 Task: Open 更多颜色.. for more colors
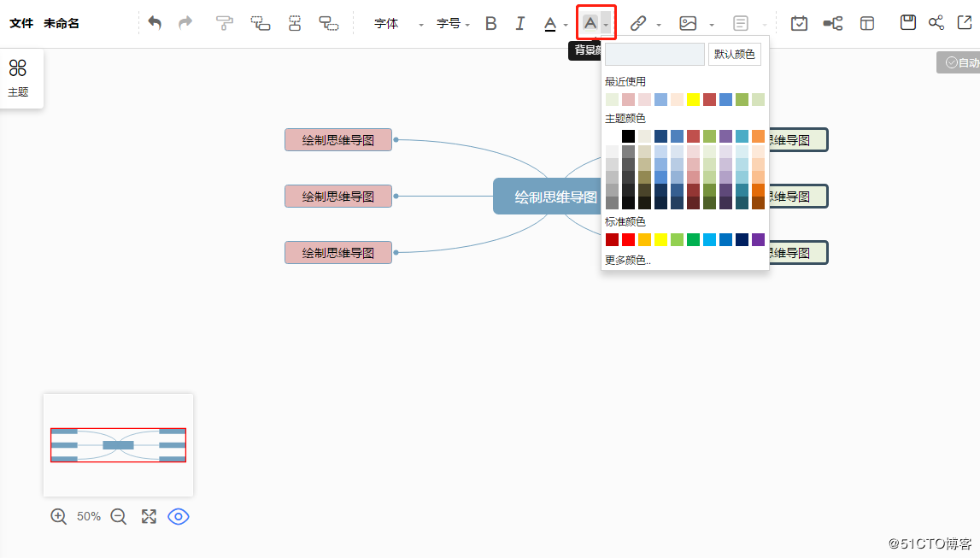(627, 260)
